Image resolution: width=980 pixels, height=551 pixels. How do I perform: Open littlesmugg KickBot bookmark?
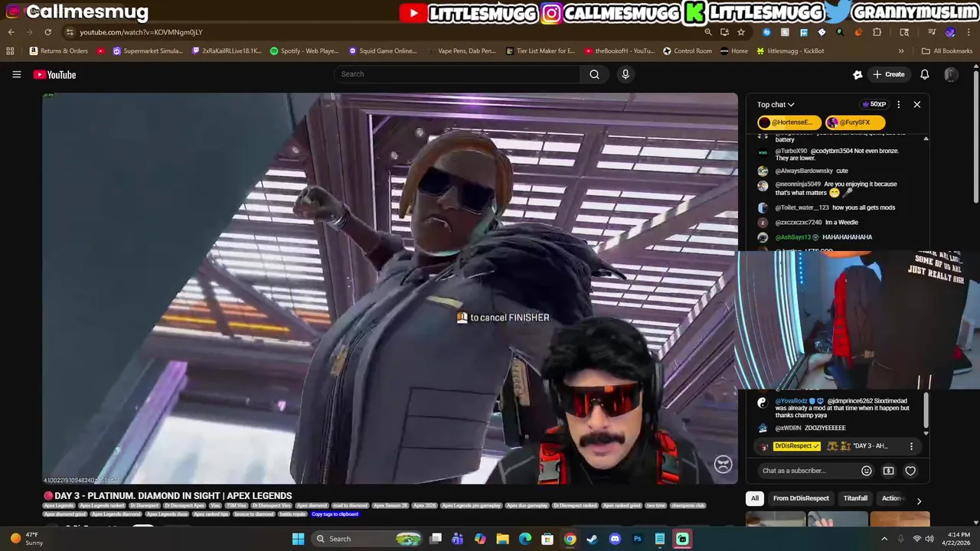790,51
